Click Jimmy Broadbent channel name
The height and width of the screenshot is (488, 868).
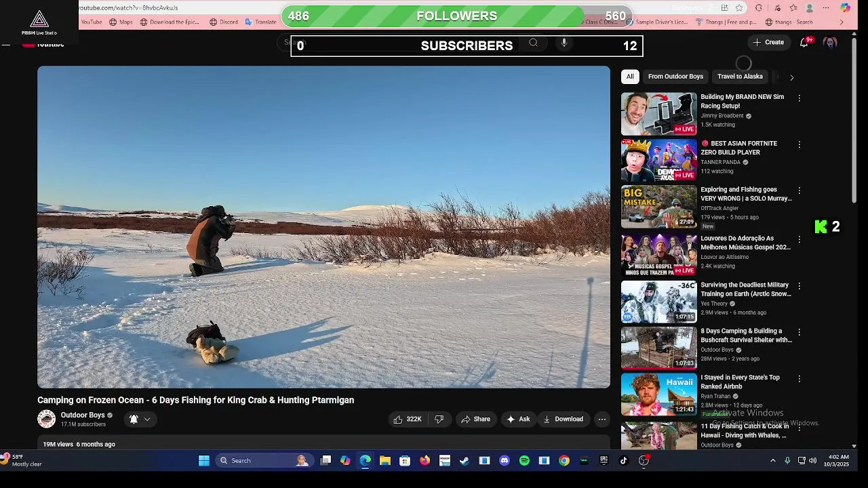pos(722,116)
